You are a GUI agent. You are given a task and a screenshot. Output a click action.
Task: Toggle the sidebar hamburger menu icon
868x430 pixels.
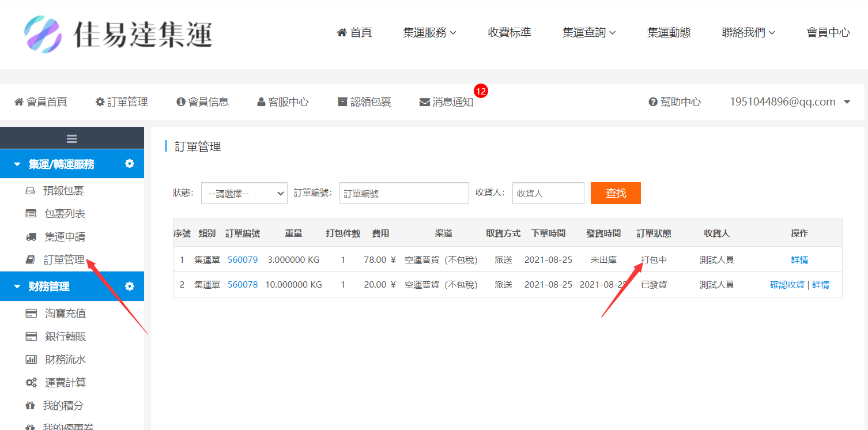click(x=72, y=138)
